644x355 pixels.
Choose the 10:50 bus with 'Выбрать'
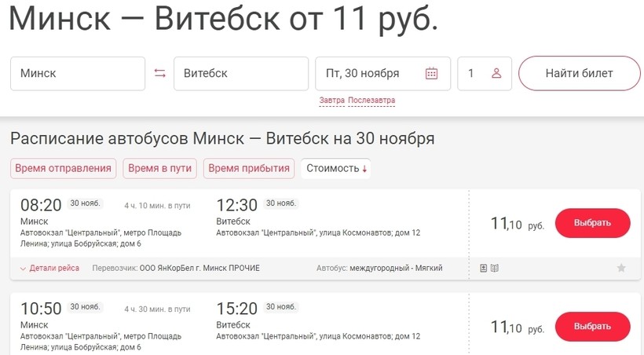(x=592, y=327)
